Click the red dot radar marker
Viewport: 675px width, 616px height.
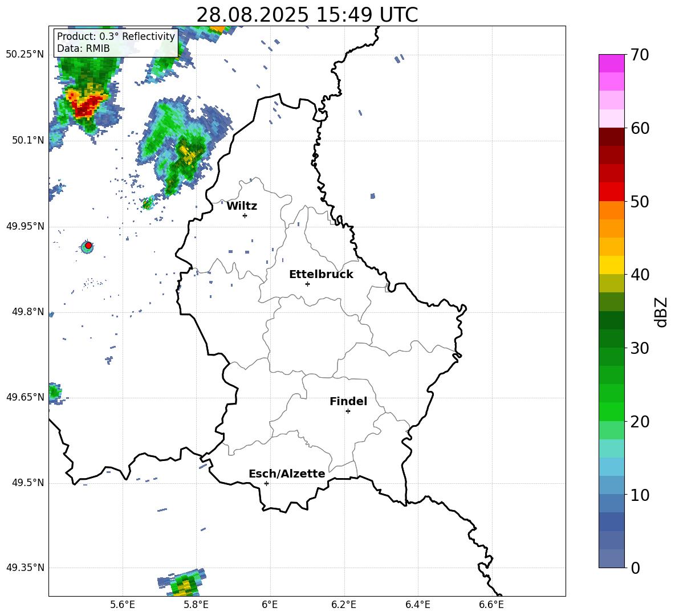tap(88, 246)
